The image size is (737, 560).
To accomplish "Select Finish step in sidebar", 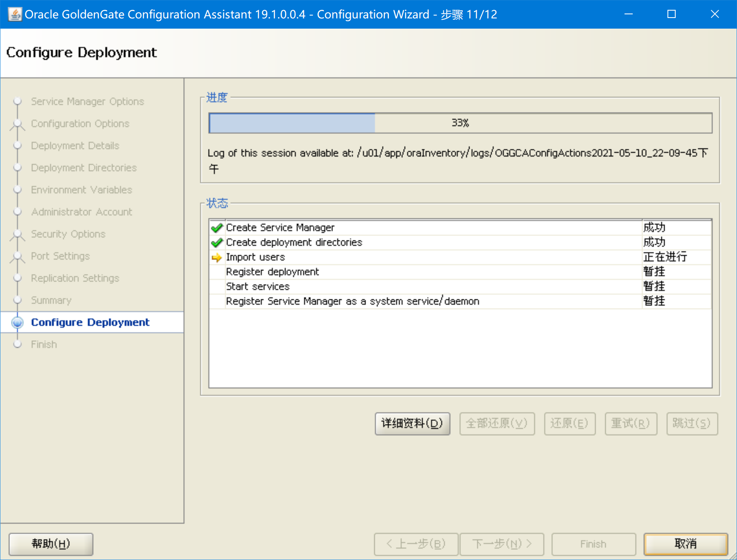I will pyautogui.click(x=44, y=344).
